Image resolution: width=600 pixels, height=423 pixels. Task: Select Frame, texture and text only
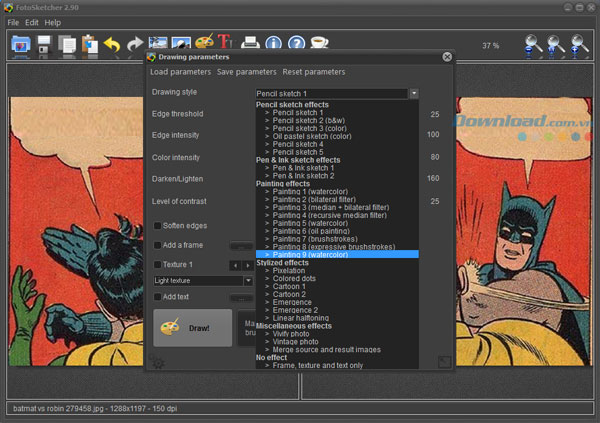pos(337,366)
